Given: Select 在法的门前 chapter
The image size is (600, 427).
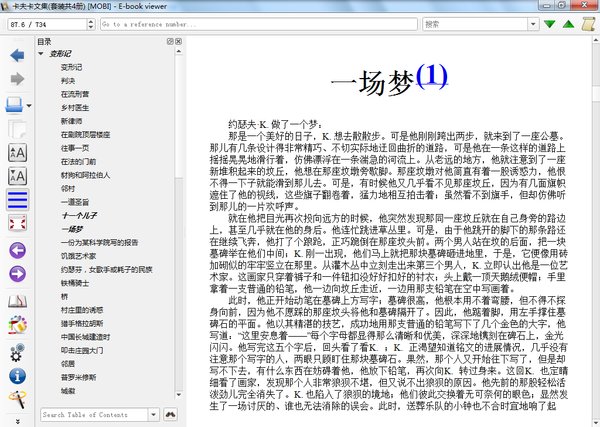Looking at the screenshot, I should pyautogui.click(x=78, y=161).
